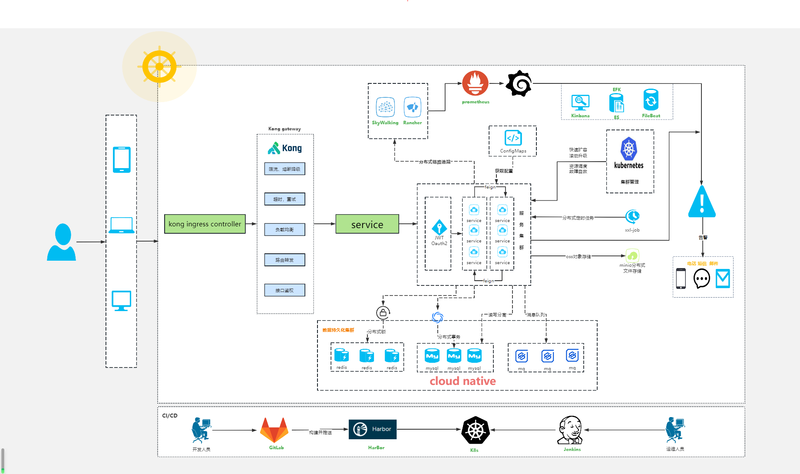Click the GitLab fox logo

pyautogui.click(x=274, y=430)
